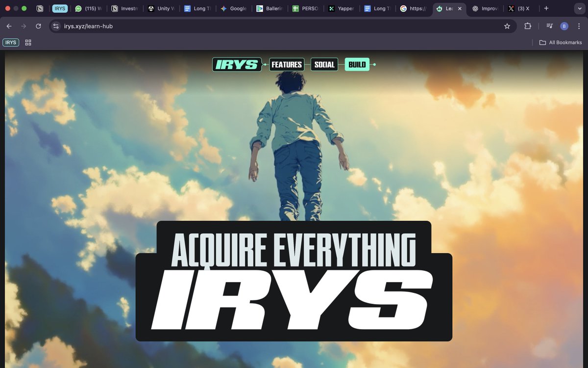Open the Chrome profile avatar B

tap(564, 26)
